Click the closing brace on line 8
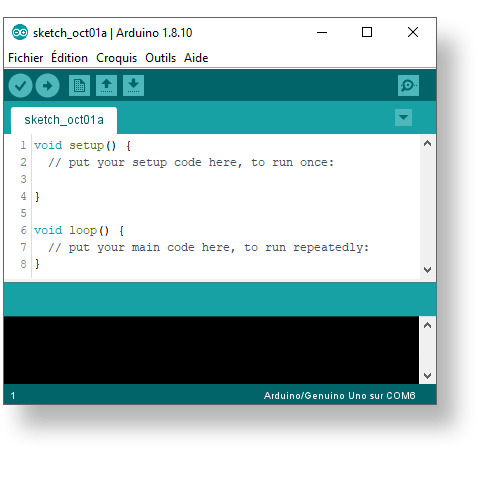The height and width of the screenshot is (480, 480). (37, 265)
